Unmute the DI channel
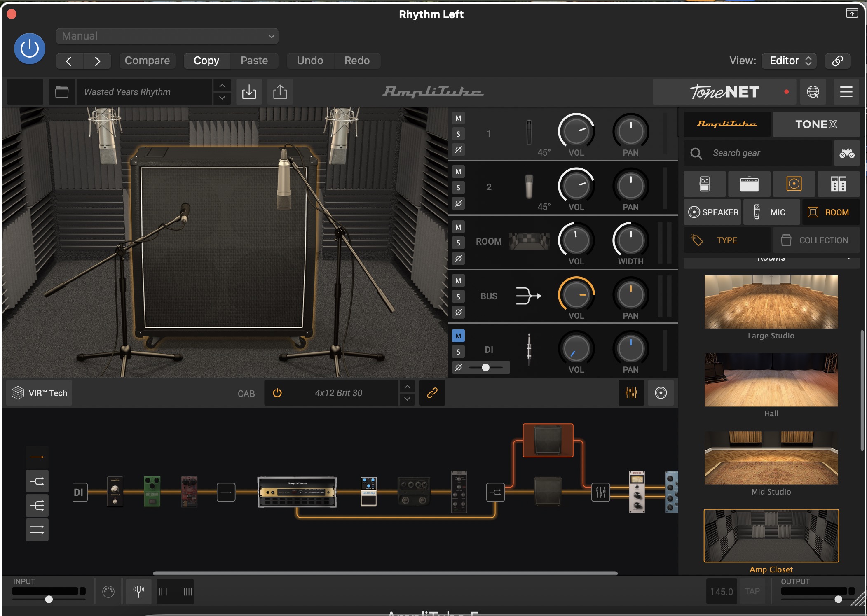Image resolution: width=867 pixels, height=616 pixels. 458,336
